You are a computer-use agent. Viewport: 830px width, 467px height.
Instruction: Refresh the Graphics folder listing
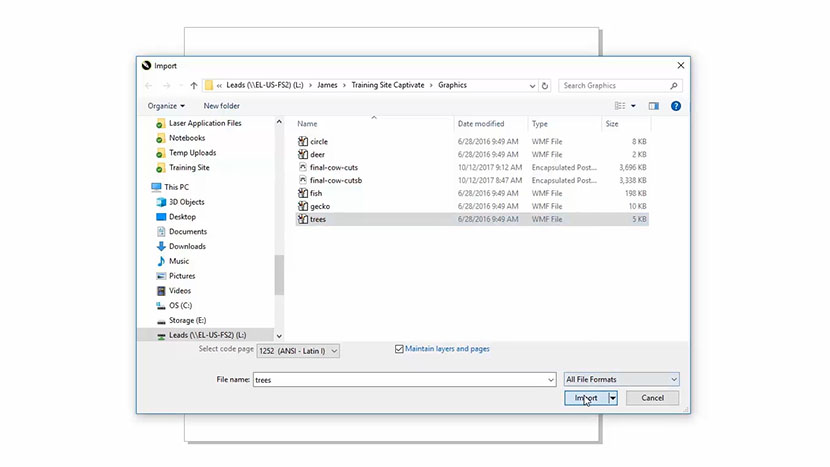(545, 86)
